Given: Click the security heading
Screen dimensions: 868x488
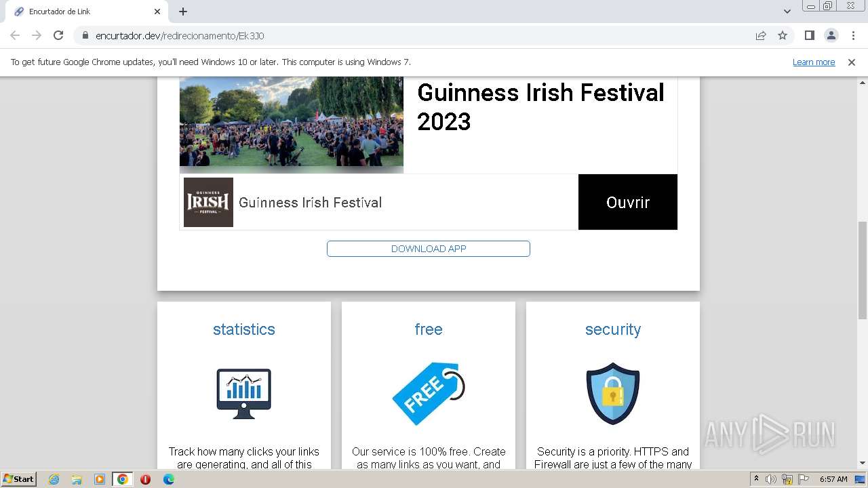Looking at the screenshot, I should point(613,329).
